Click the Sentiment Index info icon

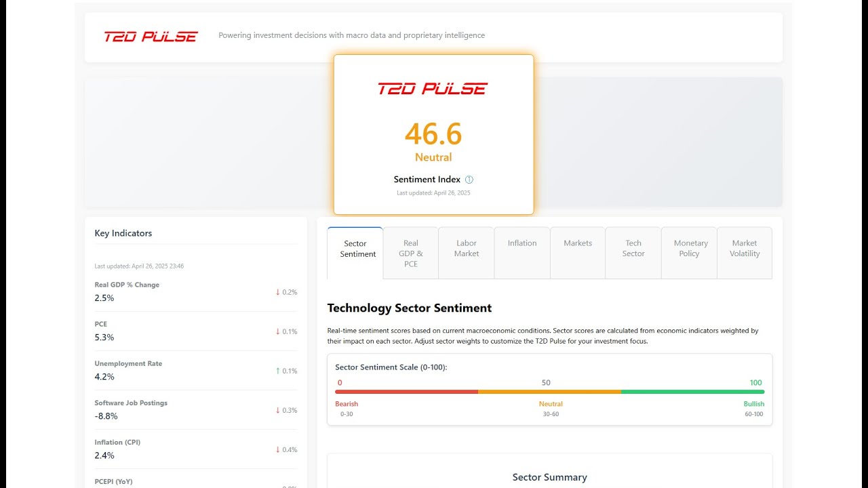(x=469, y=180)
